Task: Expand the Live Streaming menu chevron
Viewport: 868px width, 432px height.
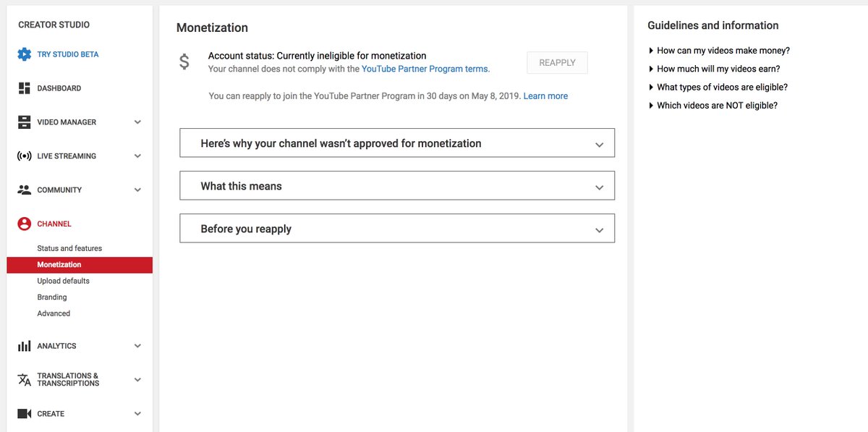Action: [137, 156]
